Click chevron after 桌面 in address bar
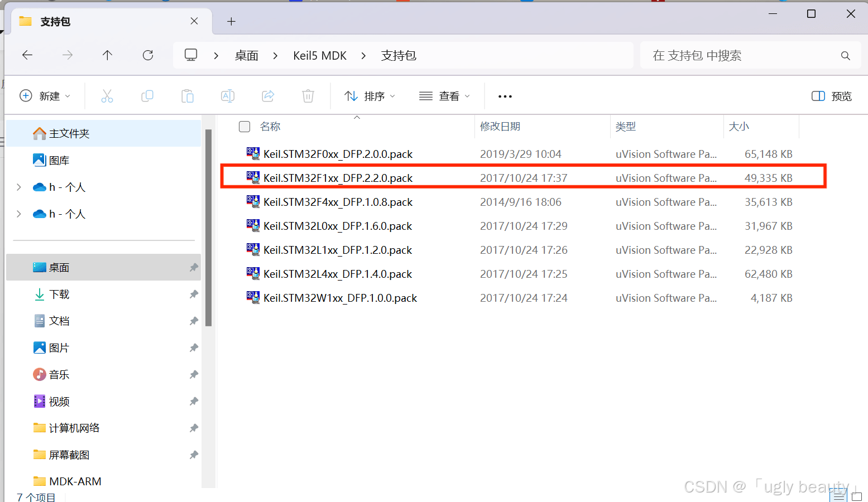The image size is (868, 502). [275, 56]
